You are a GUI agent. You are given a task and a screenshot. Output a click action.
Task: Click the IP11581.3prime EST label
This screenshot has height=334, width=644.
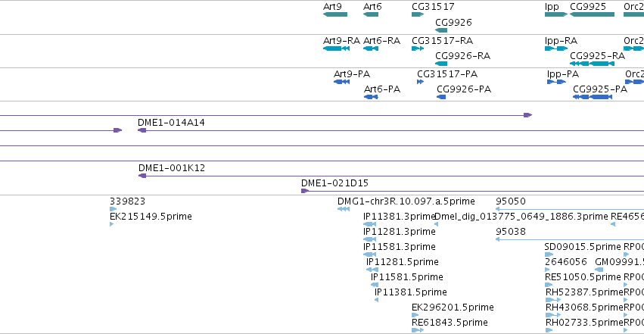point(400,247)
